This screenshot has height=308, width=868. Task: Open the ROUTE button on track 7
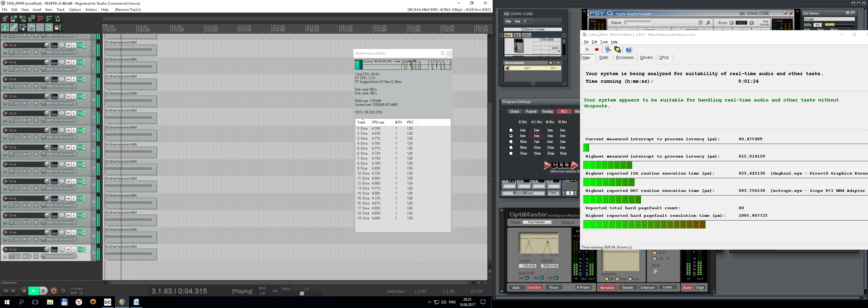(x=54, y=45)
